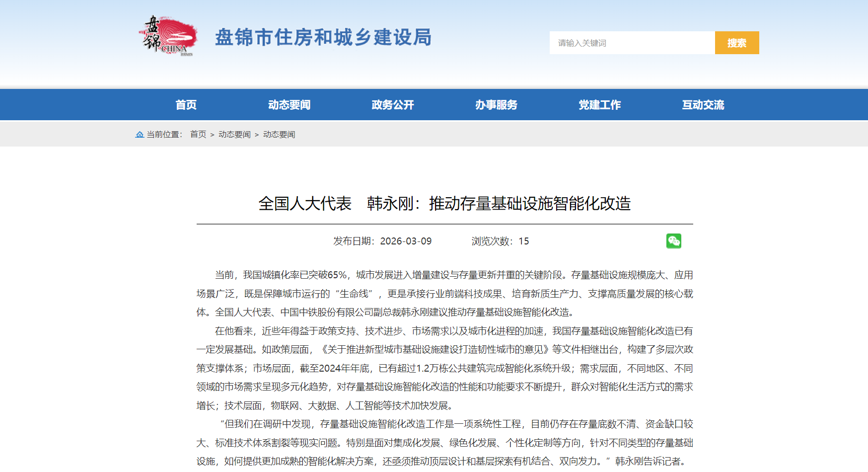Click the Panjin China red logo
The width and height of the screenshot is (868, 472).
pos(168,36)
